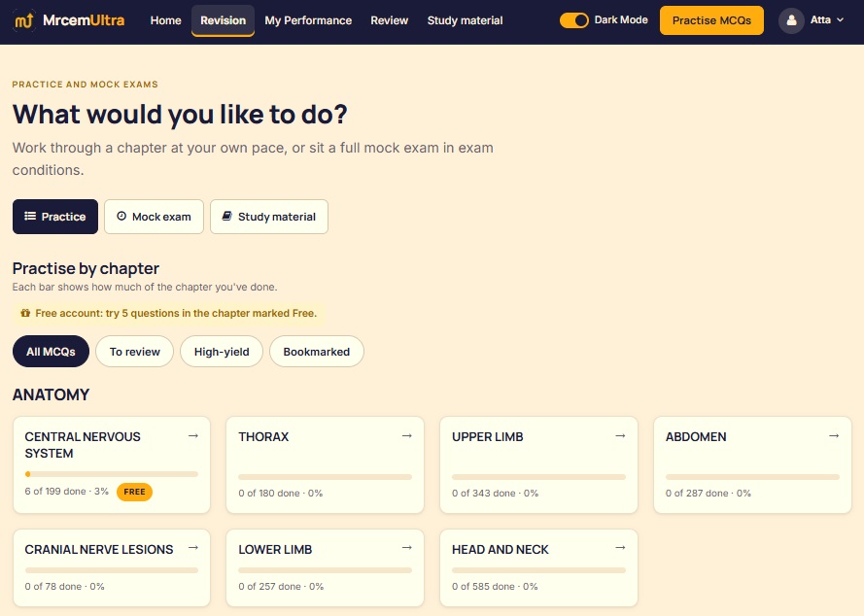Open Study material in top navigation
Screen dimensions: 864x616
click(466, 20)
